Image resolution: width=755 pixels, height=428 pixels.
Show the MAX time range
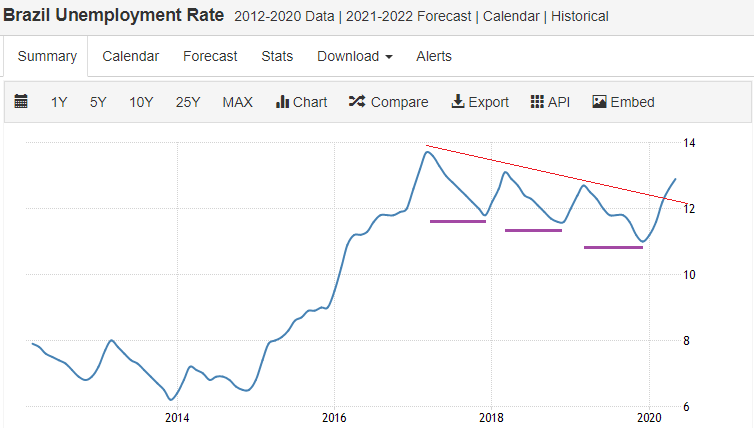click(x=237, y=102)
